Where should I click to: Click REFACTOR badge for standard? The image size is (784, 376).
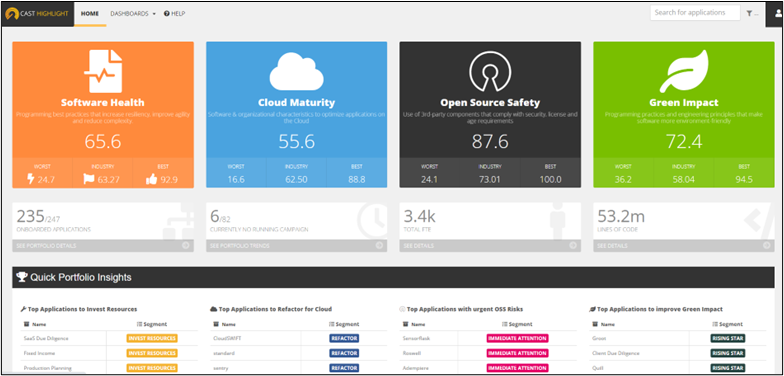click(x=344, y=353)
